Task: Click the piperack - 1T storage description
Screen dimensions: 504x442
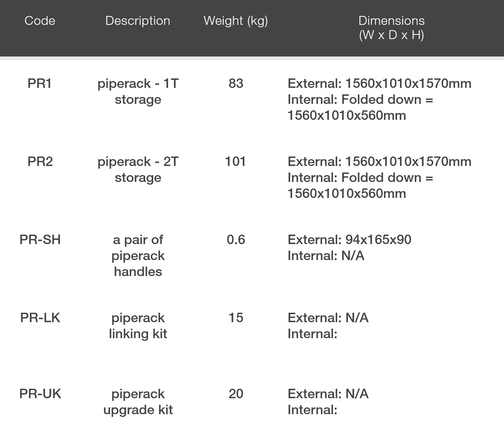Action: tap(138, 91)
